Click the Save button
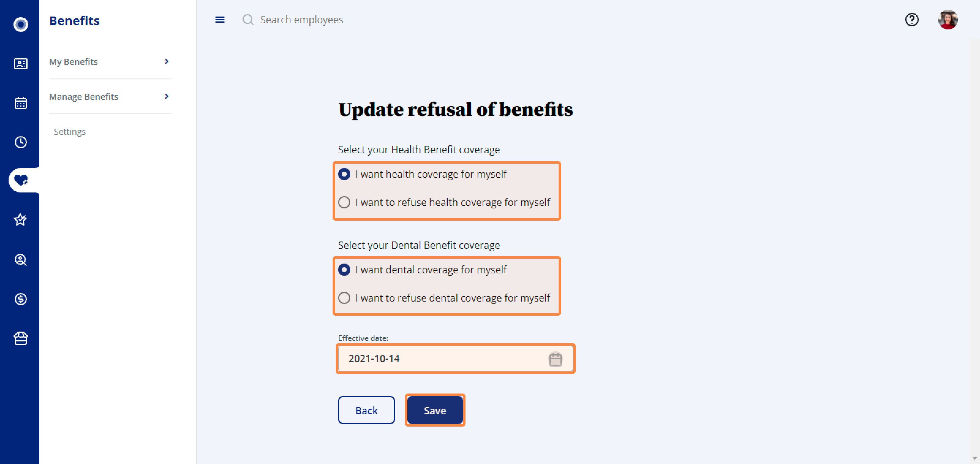 coord(435,410)
